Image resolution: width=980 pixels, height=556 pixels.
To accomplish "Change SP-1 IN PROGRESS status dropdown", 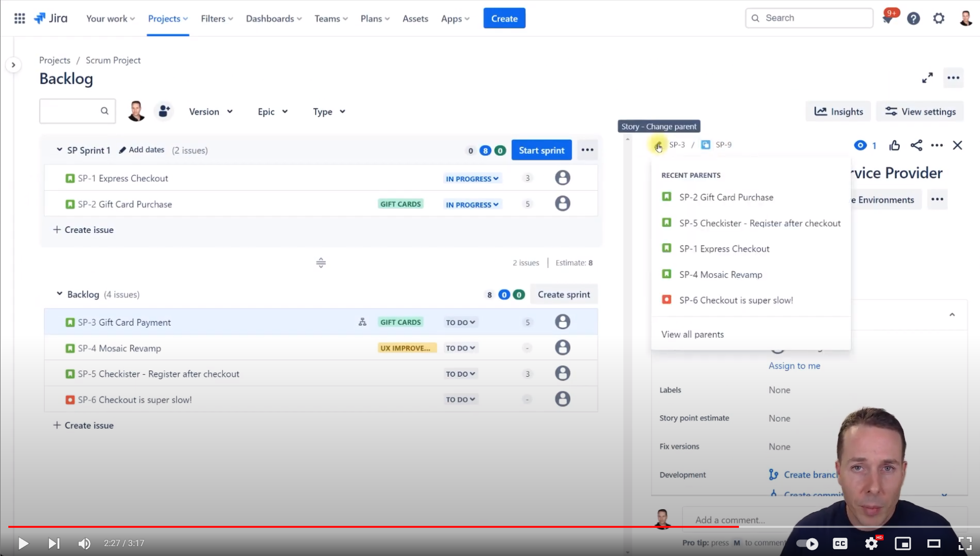I will tap(472, 178).
